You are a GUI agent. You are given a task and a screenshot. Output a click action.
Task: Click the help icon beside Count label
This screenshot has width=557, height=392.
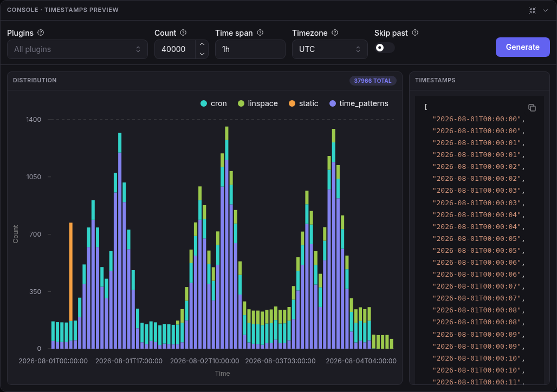(183, 32)
